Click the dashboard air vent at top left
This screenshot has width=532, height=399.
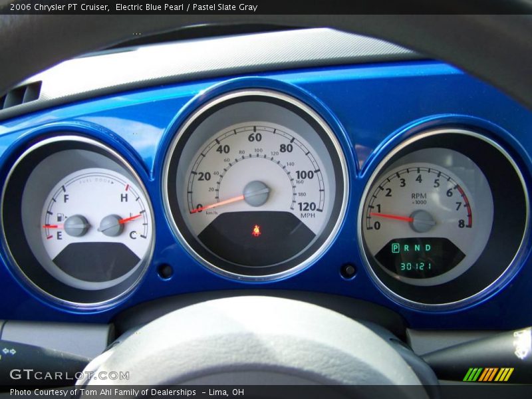pos(21,95)
